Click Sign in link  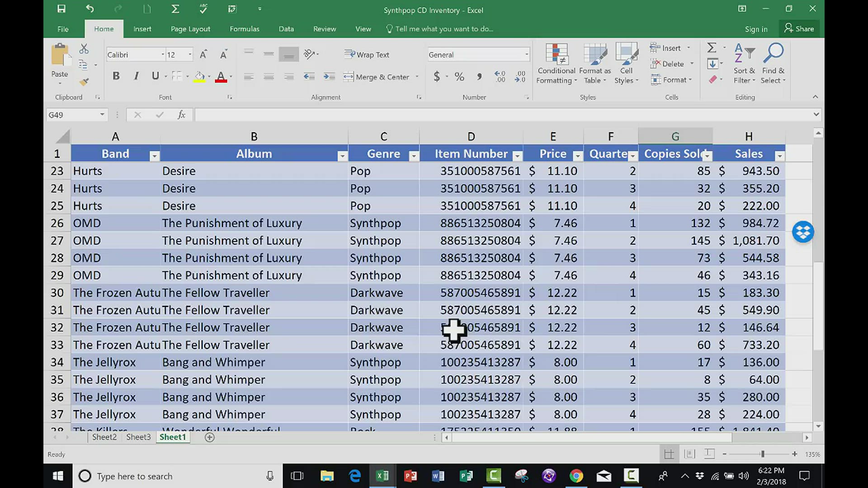[x=756, y=29]
